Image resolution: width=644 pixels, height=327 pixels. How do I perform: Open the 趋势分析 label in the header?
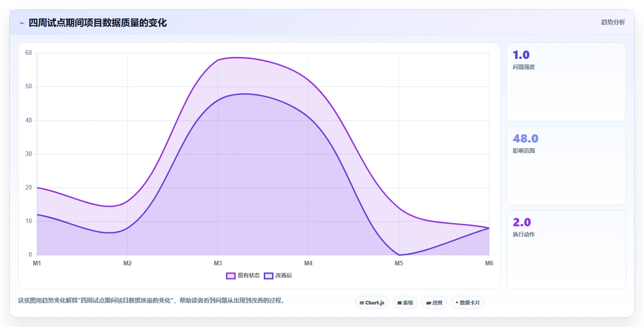[x=613, y=22]
